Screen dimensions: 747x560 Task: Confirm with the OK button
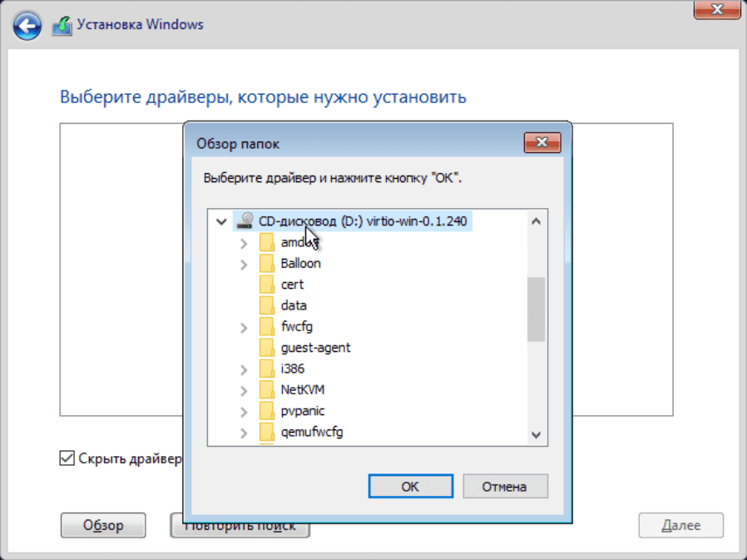(x=411, y=486)
